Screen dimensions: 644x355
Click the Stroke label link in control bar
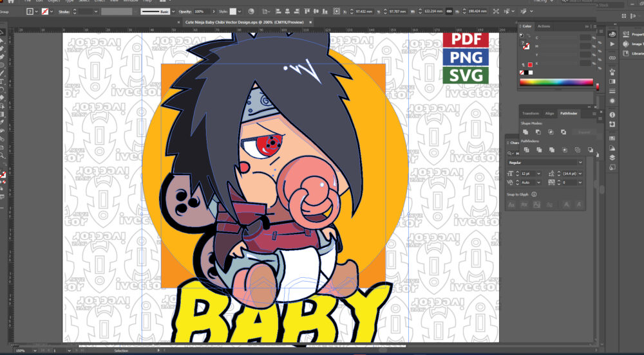pyautogui.click(x=64, y=12)
